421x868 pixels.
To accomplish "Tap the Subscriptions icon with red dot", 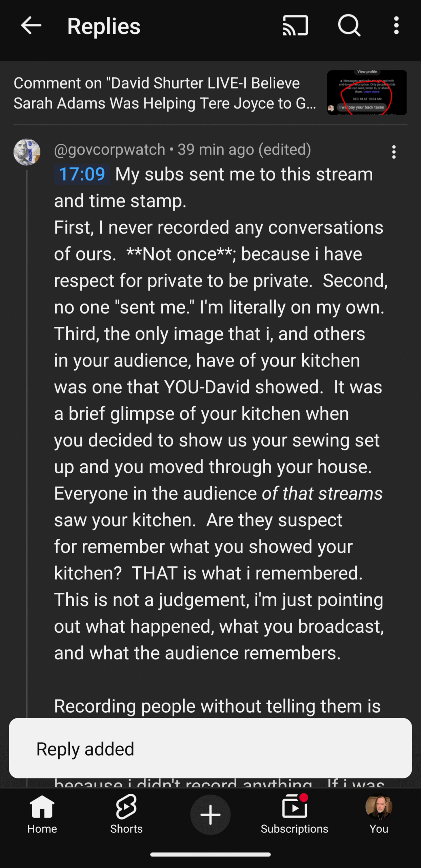I will 294,807.
